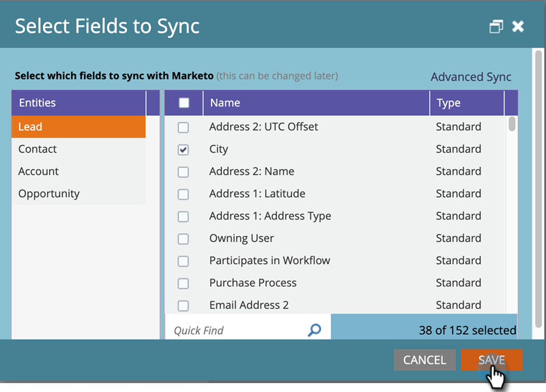Screen dimensions: 546x392
Task: Restore the dialog window size
Action: click(496, 27)
